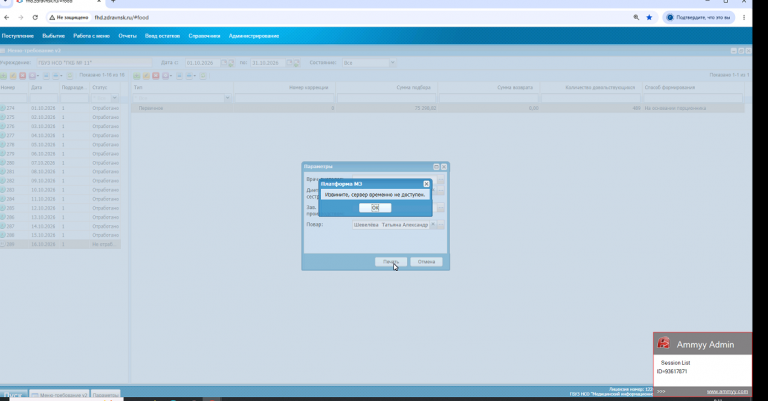Viewport: 768px width, 401px height.
Task: Close the Платформа МЗ message box
Action: [x=426, y=184]
